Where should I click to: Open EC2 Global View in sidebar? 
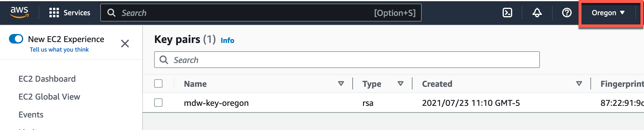pos(49,97)
